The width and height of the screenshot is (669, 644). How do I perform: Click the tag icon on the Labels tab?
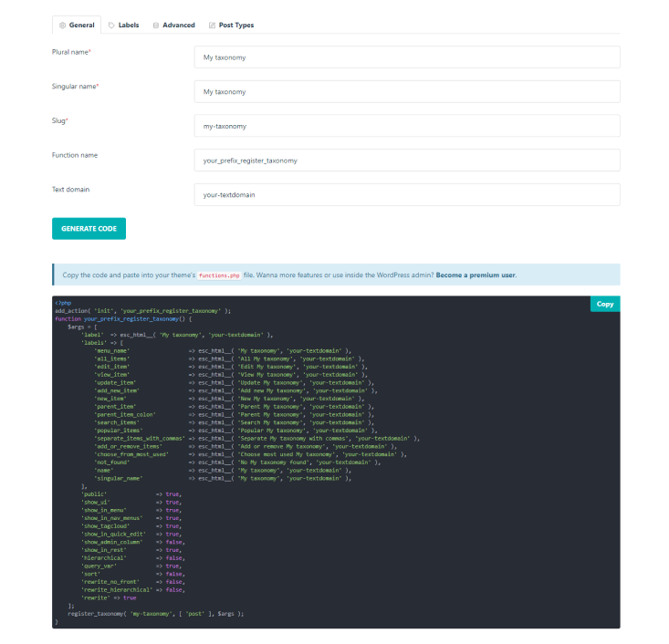point(111,26)
